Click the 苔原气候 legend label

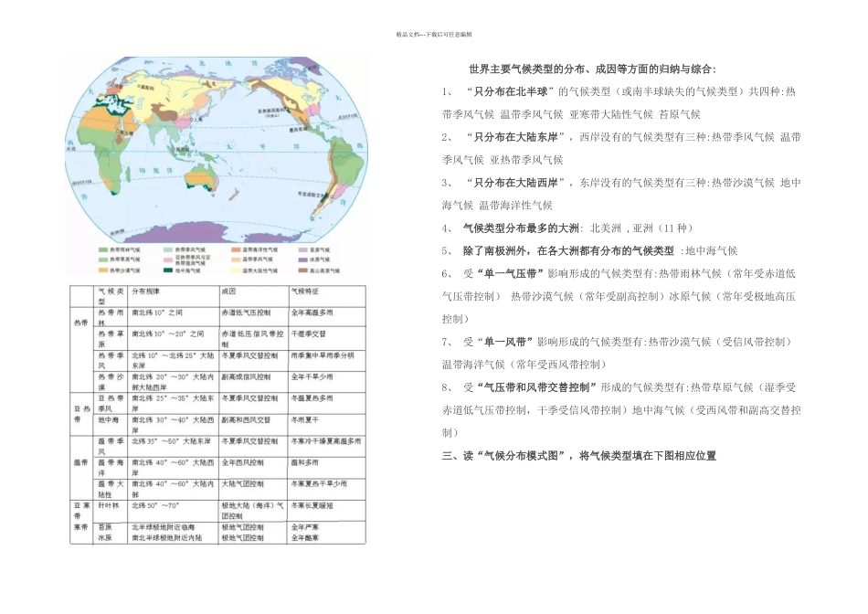320,250
